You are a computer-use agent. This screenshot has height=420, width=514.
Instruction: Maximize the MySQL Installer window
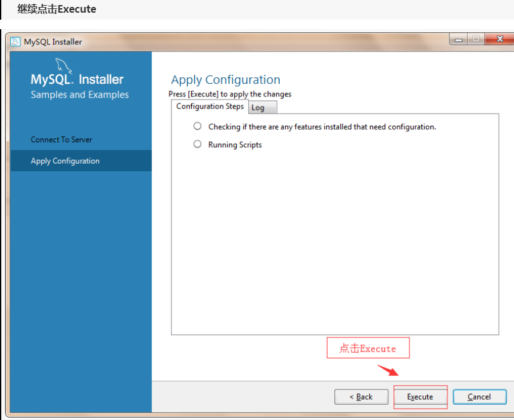coord(476,39)
